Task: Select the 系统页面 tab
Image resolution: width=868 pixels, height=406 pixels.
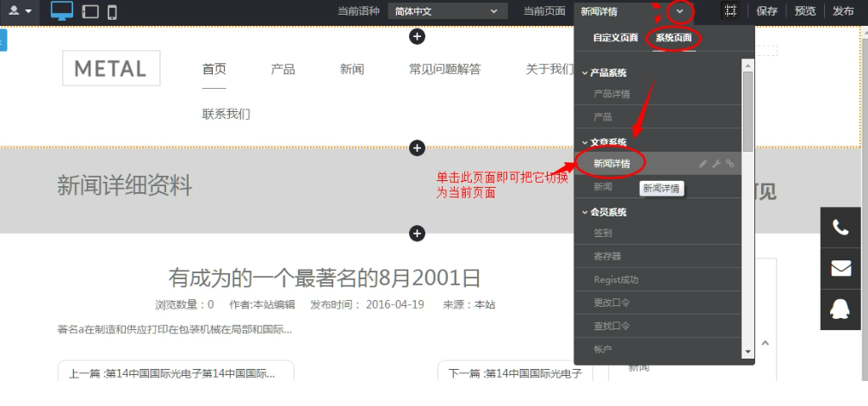Action: tap(673, 38)
